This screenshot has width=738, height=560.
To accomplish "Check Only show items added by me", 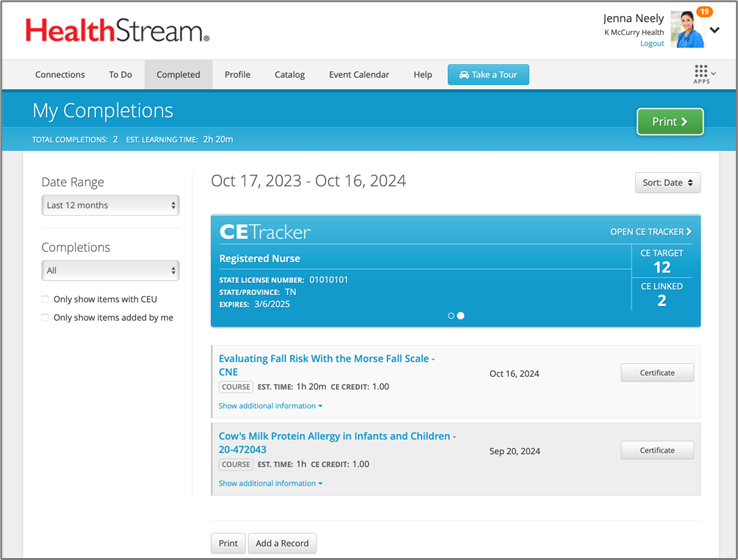I will (45, 318).
